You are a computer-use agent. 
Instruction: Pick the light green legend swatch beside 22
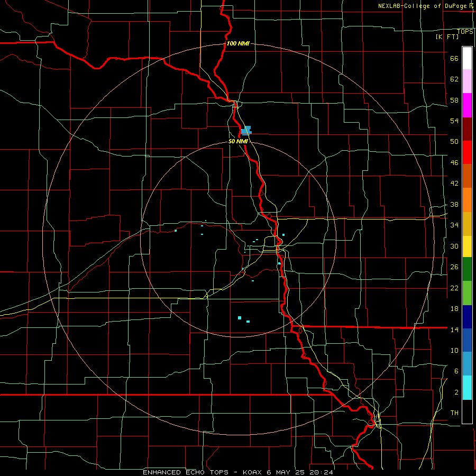point(467,293)
